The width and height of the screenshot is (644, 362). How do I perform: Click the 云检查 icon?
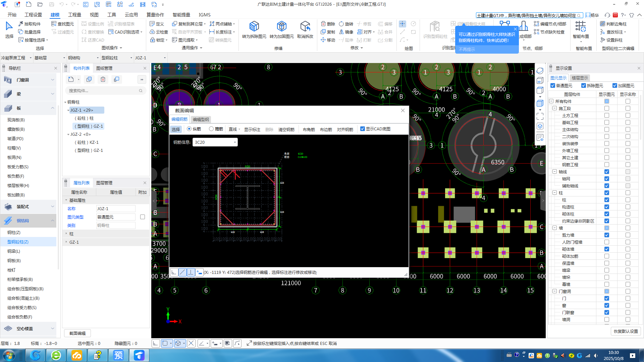tap(152, 32)
